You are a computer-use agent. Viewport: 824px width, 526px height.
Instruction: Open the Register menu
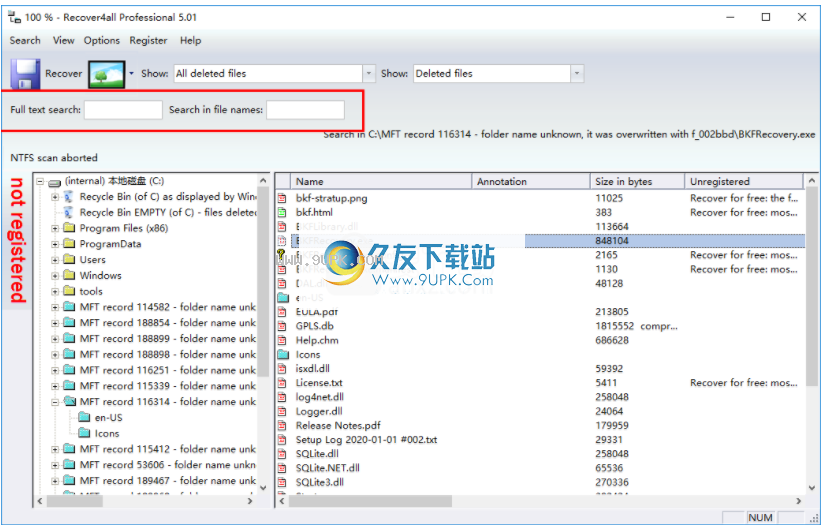click(148, 40)
